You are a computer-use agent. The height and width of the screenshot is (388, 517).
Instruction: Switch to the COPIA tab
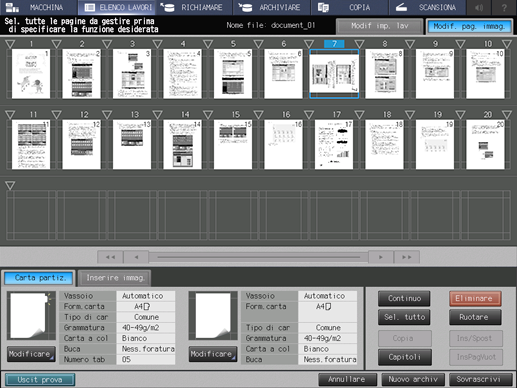pos(349,7)
